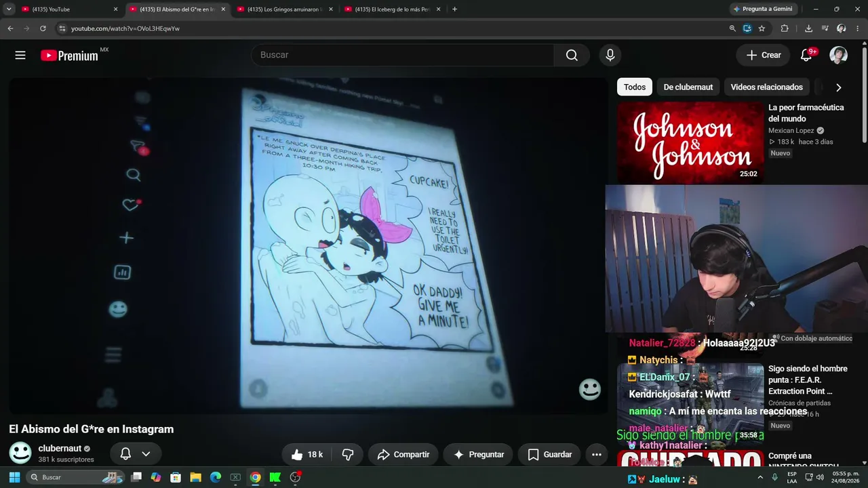868x488 pixels.
Task: Open Microsoft Copilot on the taskbar
Action: click(156, 477)
